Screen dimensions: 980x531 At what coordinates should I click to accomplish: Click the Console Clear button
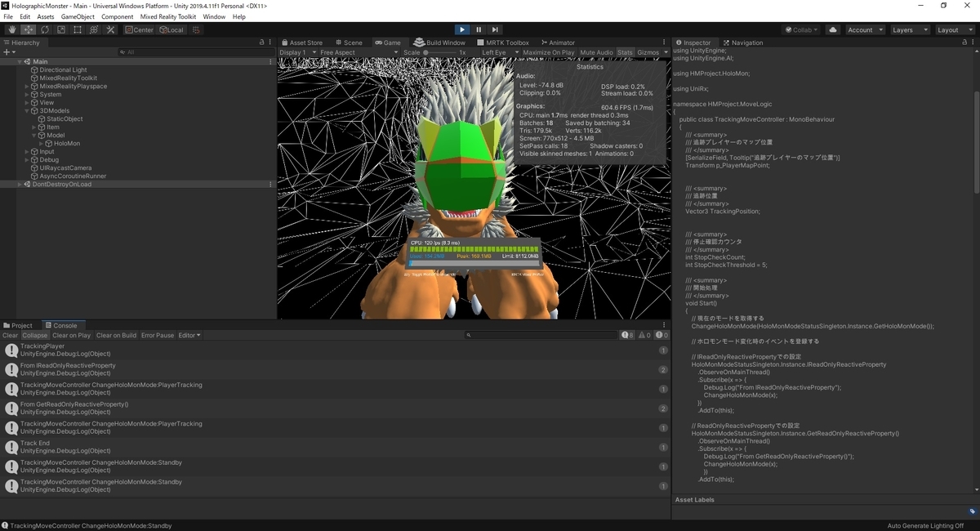coord(10,335)
